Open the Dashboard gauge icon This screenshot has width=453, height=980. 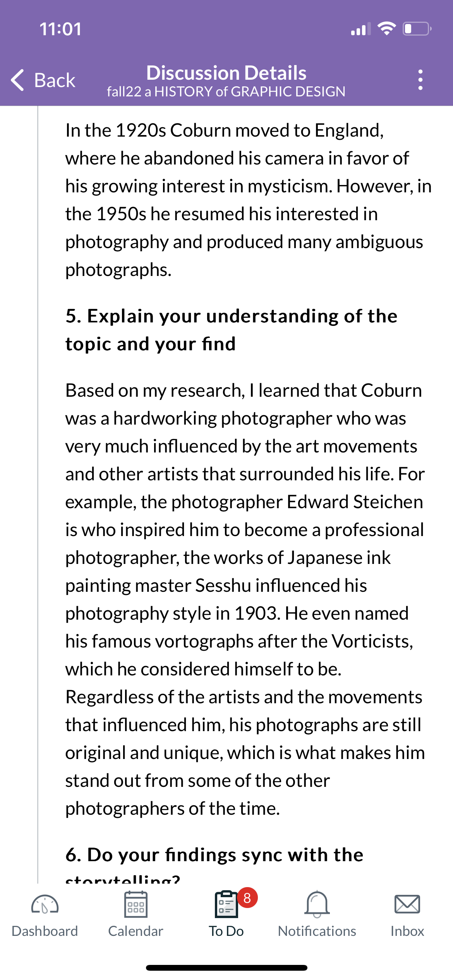tap(45, 904)
